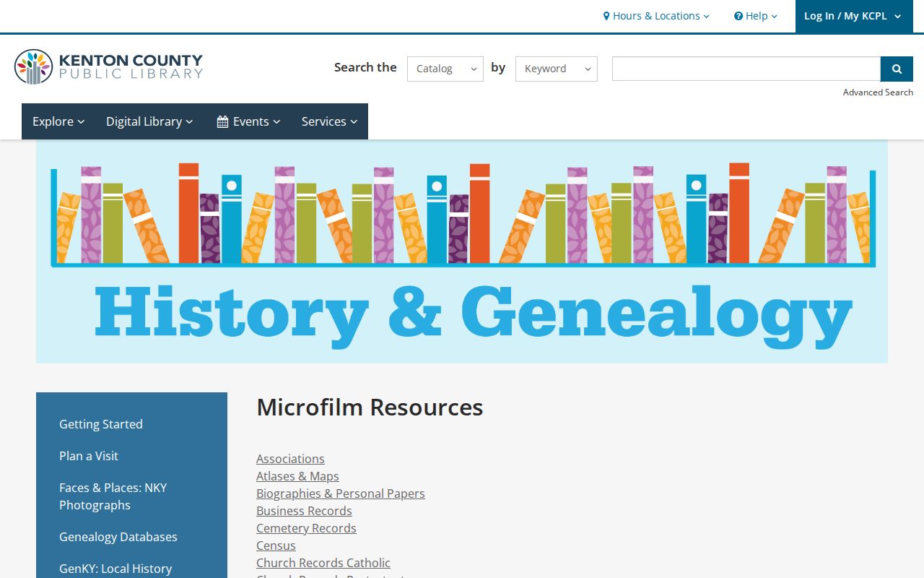Screen dimensions: 924x578
Task: Open Church Records Catholic link
Action: [x=323, y=563]
